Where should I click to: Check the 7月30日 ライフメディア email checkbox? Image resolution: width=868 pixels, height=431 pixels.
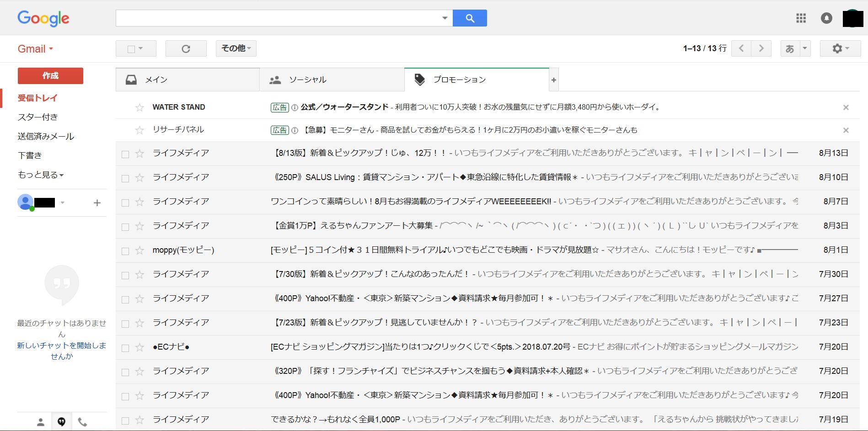(125, 276)
